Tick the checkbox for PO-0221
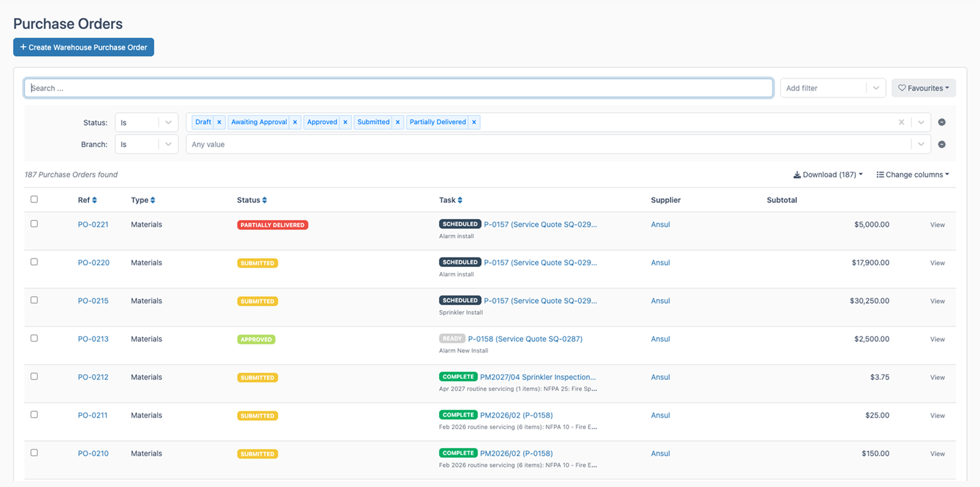Image resolution: width=980 pixels, height=487 pixels. pos(34,224)
